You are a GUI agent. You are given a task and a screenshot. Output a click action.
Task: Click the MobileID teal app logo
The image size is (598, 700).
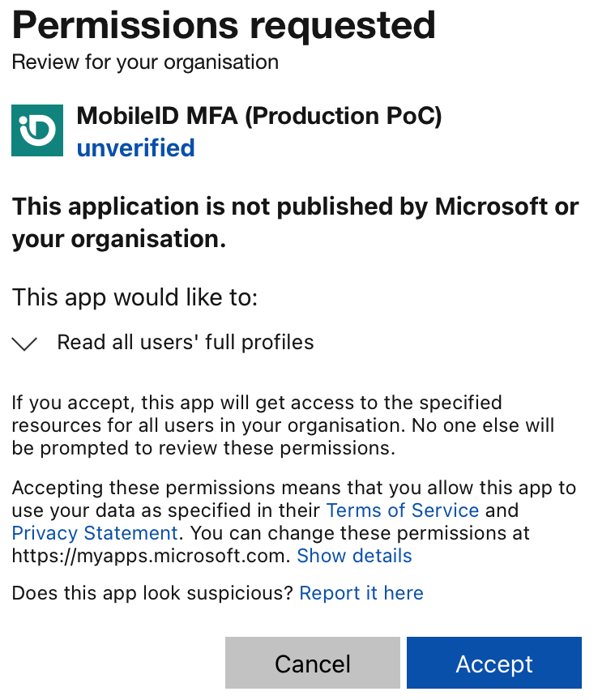37,130
